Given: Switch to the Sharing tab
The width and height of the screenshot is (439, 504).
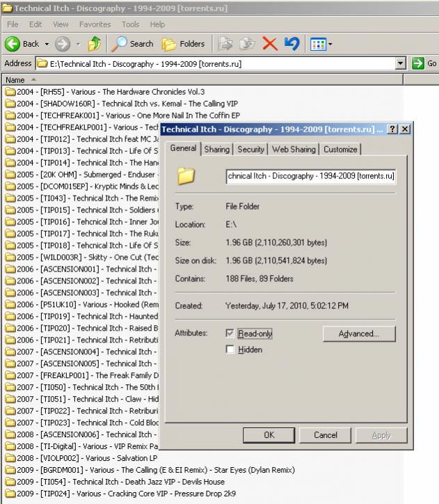Looking at the screenshot, I should 216,149.
